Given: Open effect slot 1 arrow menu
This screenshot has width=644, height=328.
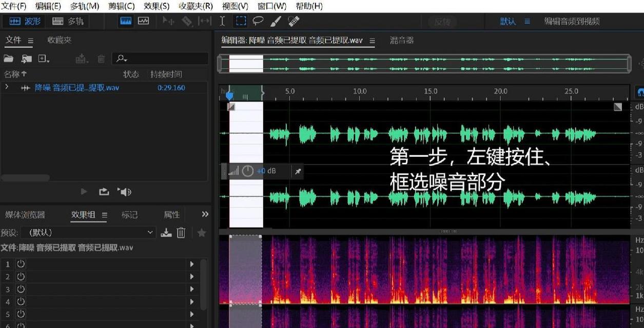Looking at the screenshot, I should tap(192, 264).
